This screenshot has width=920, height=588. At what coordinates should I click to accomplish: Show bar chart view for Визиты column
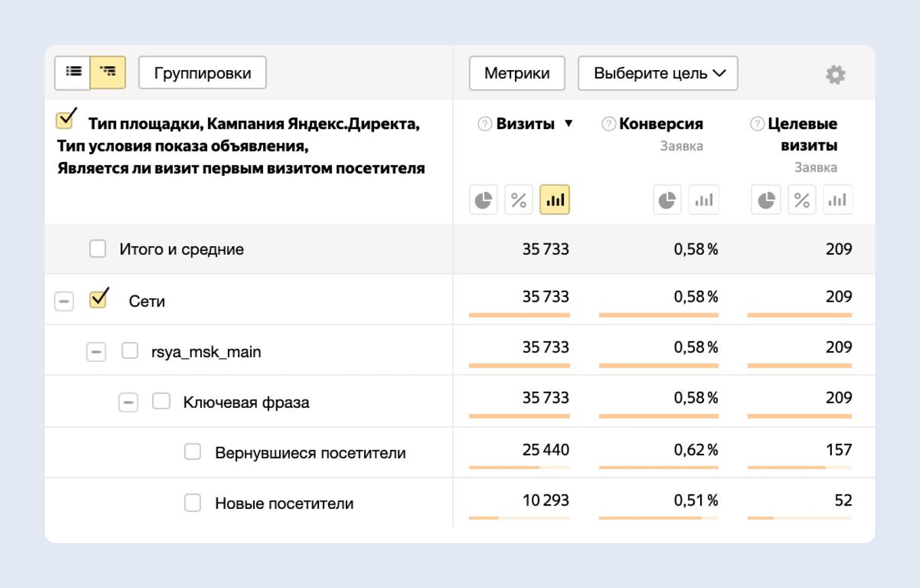pos(555,200)
